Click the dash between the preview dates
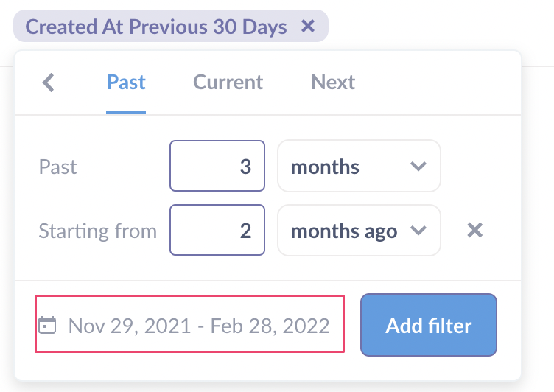The height and width of the screenshot is (392, 554). click(x=201, y=326)
